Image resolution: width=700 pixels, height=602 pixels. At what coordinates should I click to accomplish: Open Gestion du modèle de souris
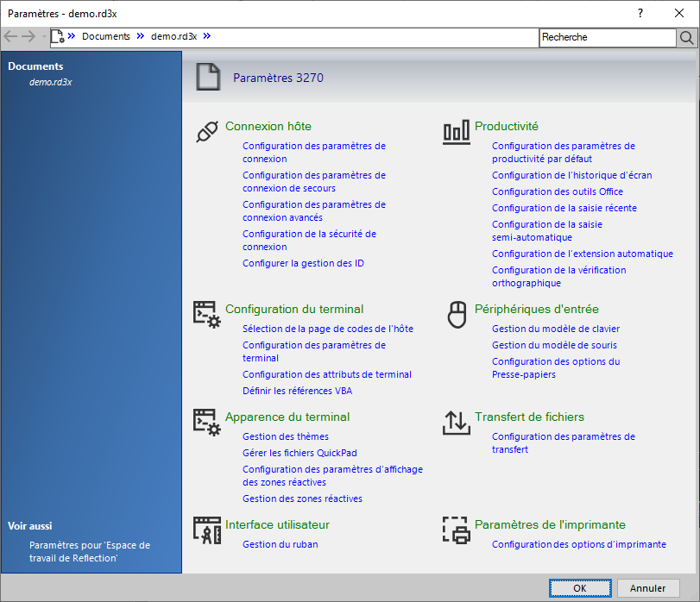554,345
